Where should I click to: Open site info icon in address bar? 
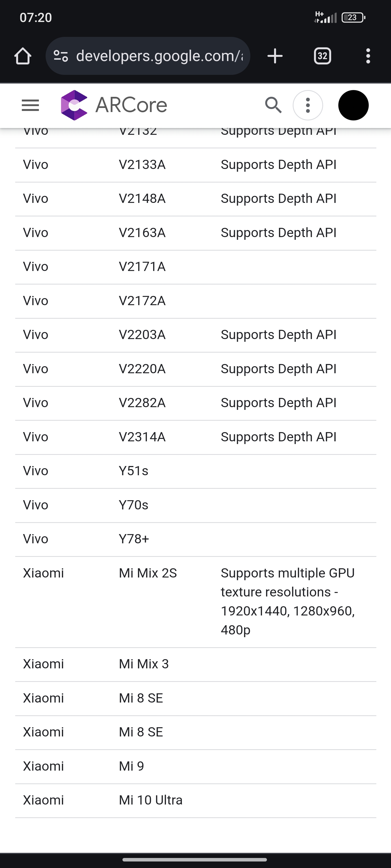(61, 56)
